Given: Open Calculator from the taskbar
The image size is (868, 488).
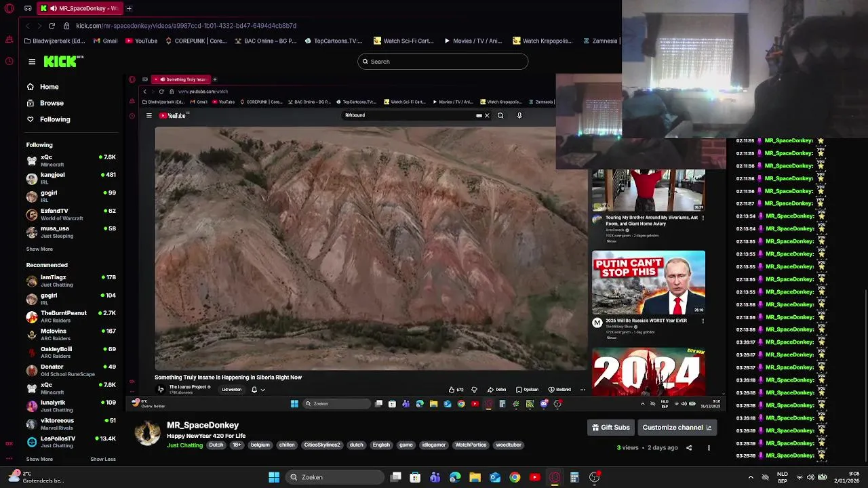Looking at the screenshot, I should (x=574, y=477).
